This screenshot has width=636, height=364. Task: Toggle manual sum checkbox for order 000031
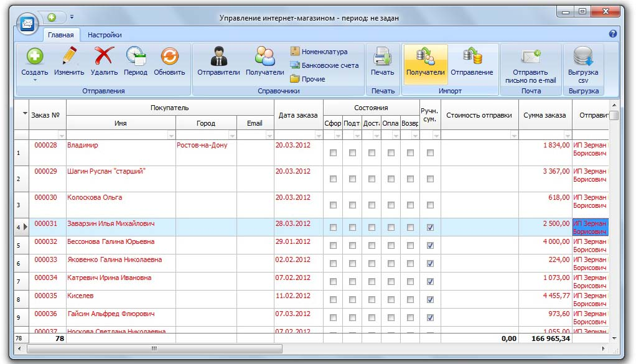pyautogui.click(x=430, y=228)
